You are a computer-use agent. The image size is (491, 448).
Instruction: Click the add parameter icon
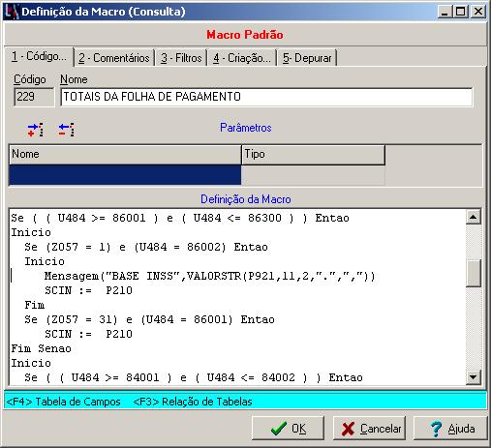tap(36, 130)
